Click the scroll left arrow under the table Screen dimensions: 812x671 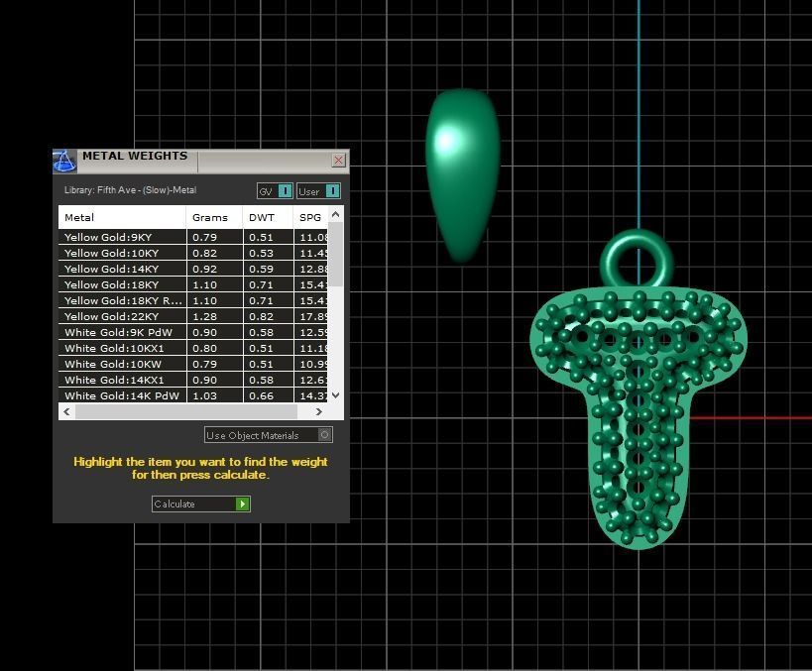pyautogui.click(x=66, y=411)
